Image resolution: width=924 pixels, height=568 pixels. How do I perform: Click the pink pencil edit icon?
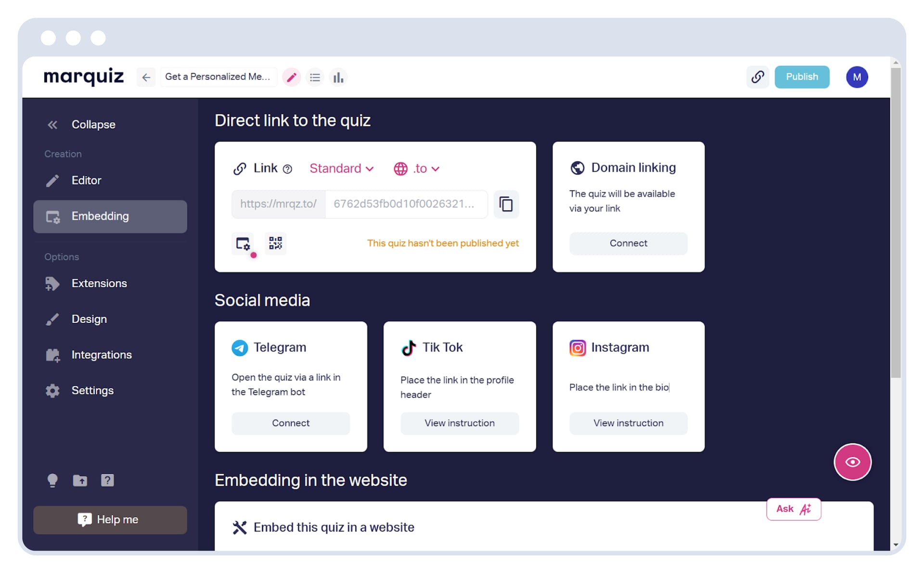point(291,77)
